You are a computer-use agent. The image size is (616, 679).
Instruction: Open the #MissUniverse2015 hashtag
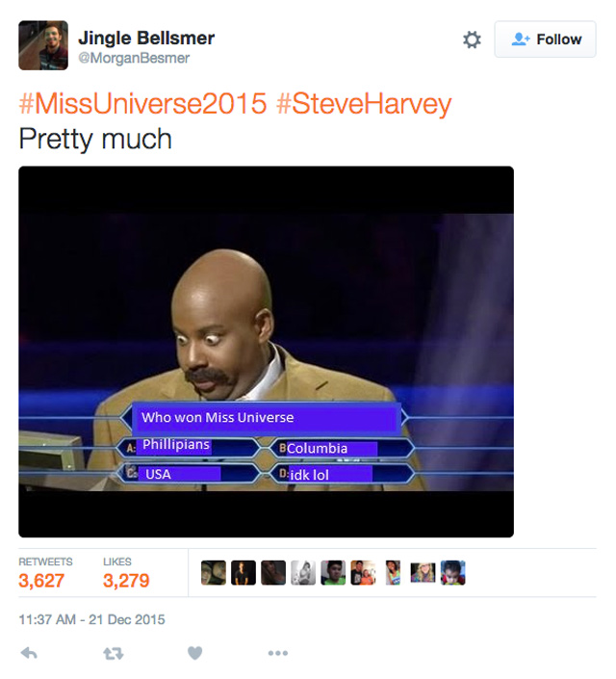142,103
